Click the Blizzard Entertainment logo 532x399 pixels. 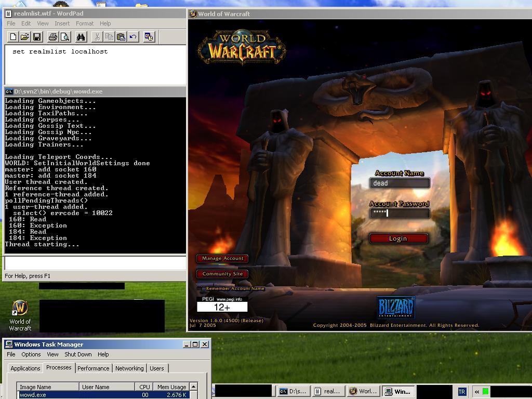[x=396, y=307]
